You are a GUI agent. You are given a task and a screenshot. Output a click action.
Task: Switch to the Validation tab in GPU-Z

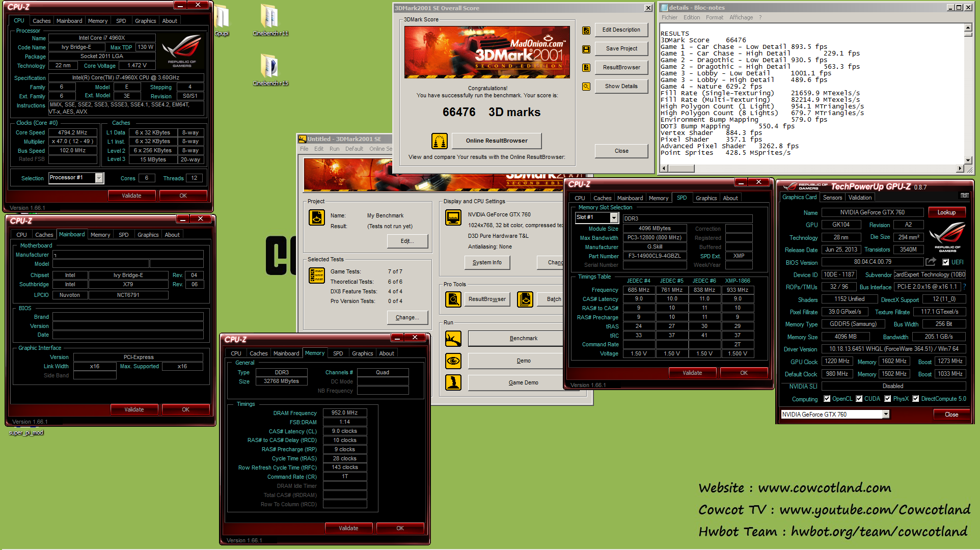pyautogui.click(x=860, y=198)
